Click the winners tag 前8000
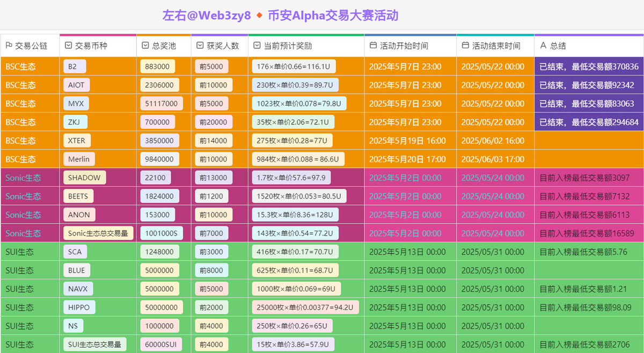This screenshot has width=644, height=353. pyautogui.click(x=211, y=270)
